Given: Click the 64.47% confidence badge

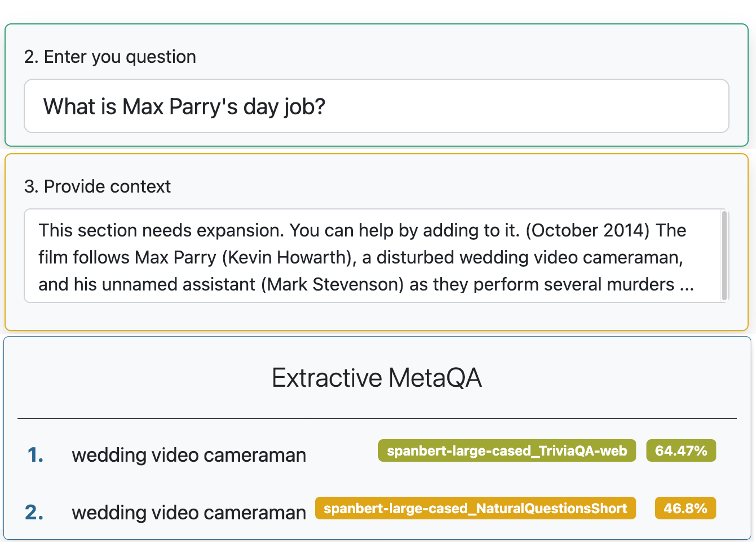Looking at the screenshot, I should tap(681, 451).
